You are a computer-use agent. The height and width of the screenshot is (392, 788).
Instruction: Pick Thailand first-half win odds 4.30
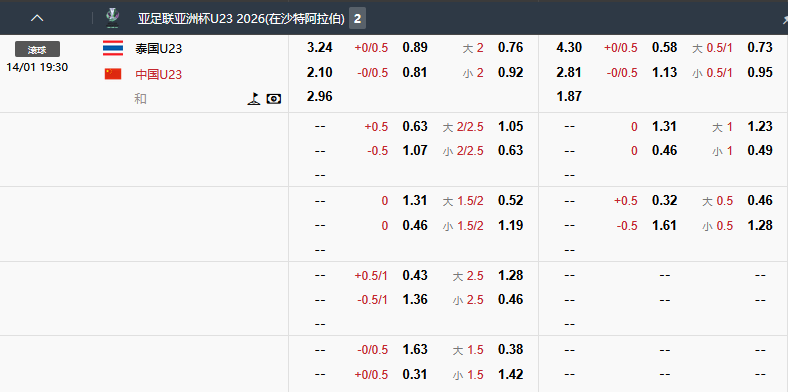[569, 48]
